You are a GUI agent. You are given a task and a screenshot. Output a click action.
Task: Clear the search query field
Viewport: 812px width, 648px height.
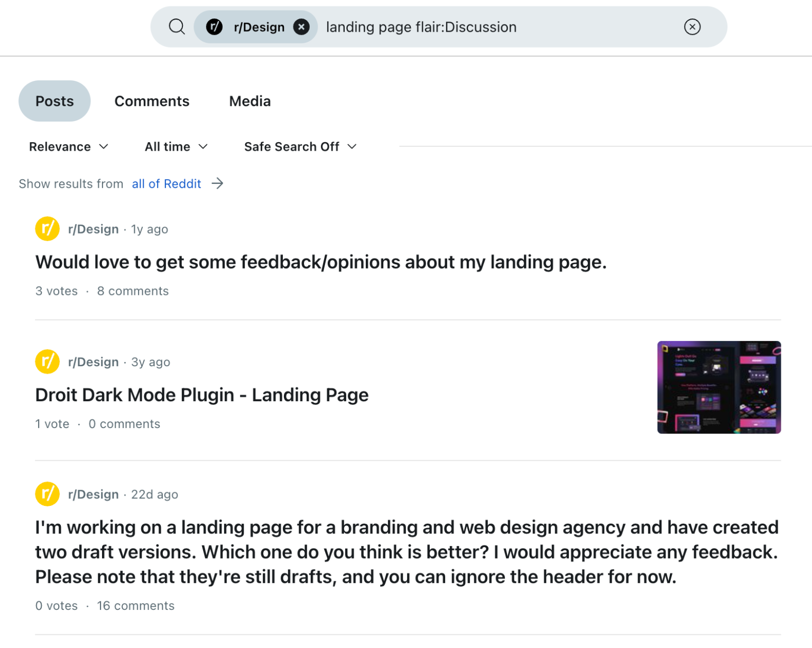tap(693, 27)
